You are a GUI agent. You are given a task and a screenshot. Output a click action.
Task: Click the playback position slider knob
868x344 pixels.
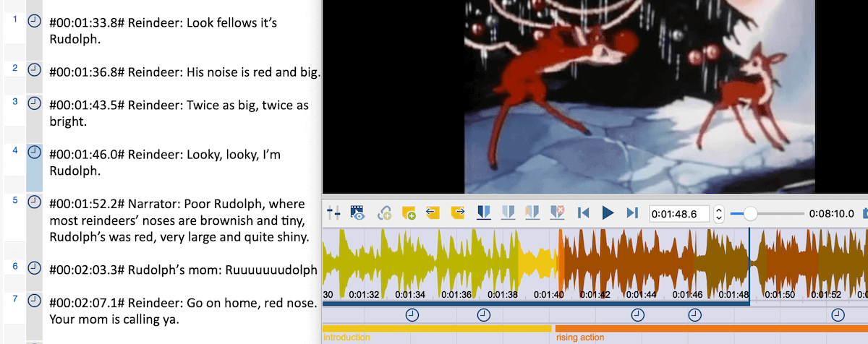750,213
